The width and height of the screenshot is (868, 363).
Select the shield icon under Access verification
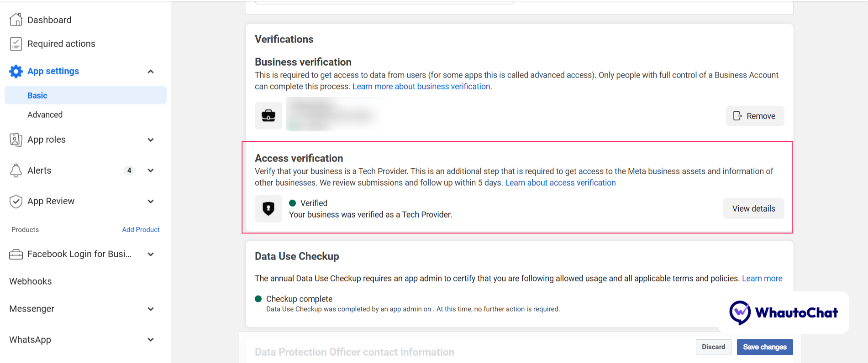tap(268, 208)
